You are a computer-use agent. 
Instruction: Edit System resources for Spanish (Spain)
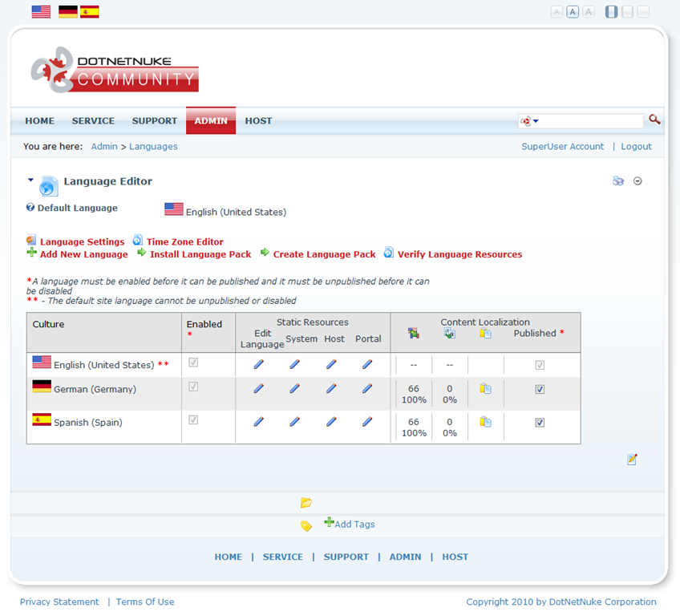tap(295, 421)
